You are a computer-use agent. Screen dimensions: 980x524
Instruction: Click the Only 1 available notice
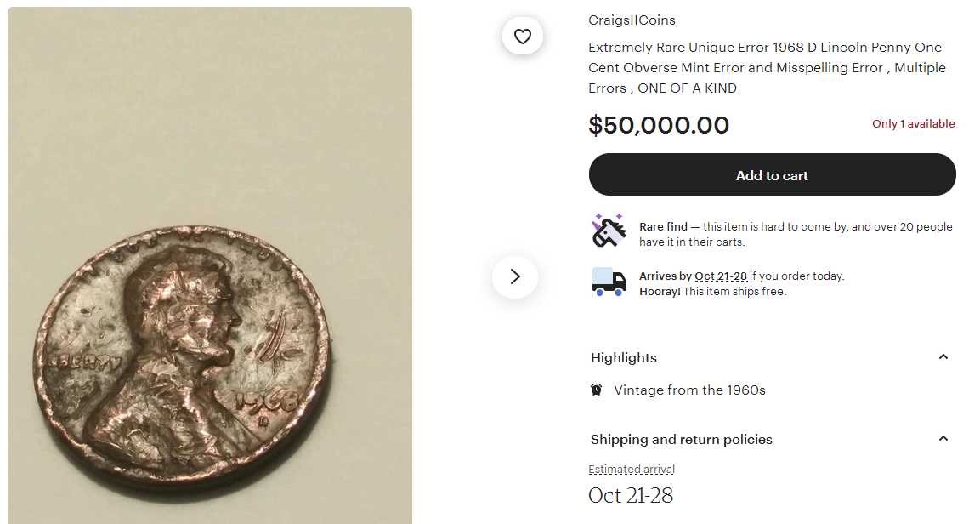coord(913,124)
